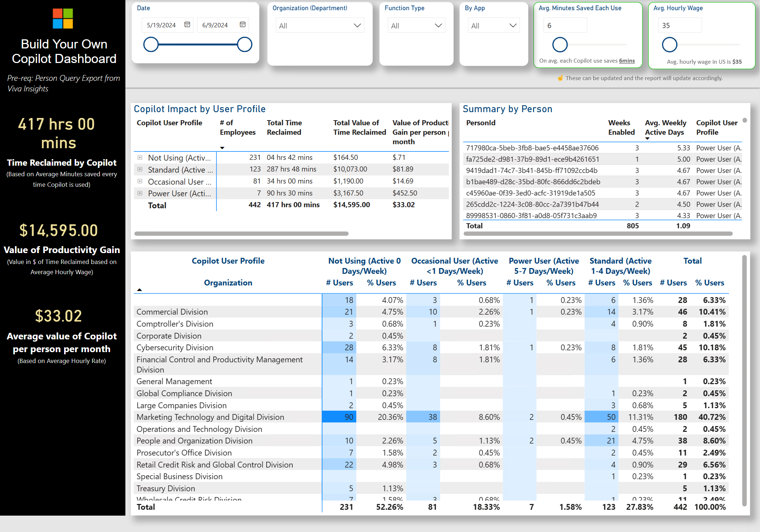Sort by PersonId column header

pyautogui.click(x=481, y=123)
